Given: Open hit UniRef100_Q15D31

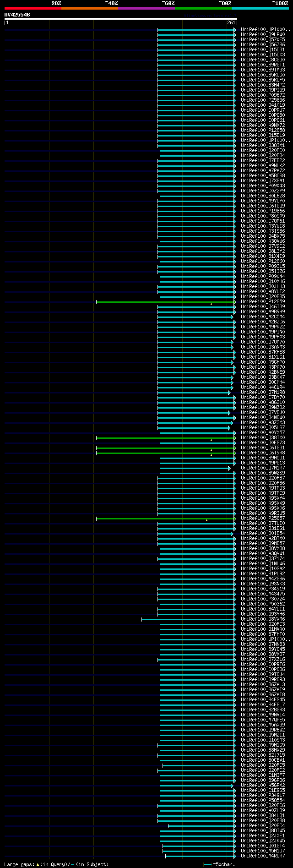Looking at the screenshot, I should (263, 50).
